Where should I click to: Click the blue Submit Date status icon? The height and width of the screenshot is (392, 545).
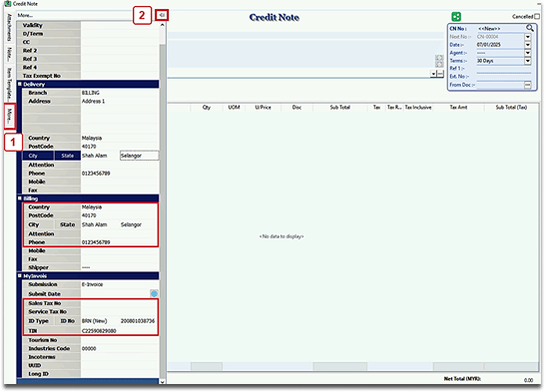pos(154,293)
